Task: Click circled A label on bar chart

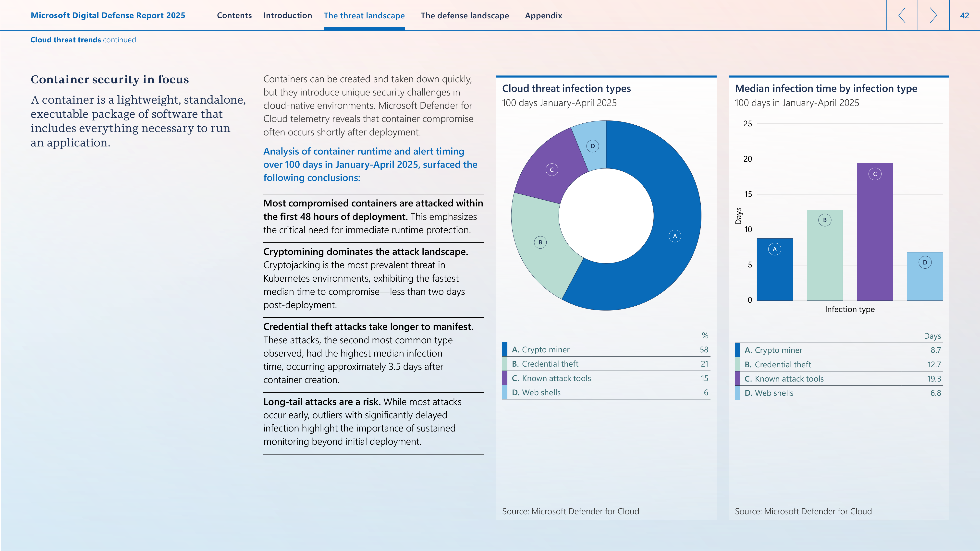Action: (x=774, y=249)
